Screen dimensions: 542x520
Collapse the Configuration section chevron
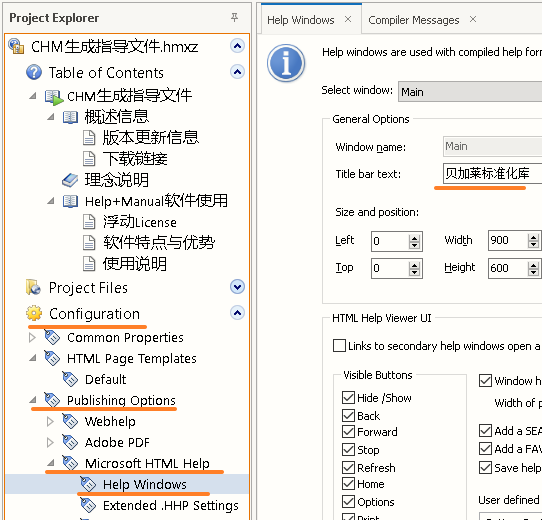pos(237,313)
